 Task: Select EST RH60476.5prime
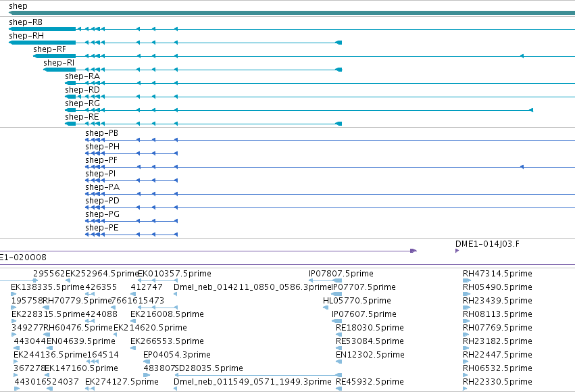coord(78,328)
